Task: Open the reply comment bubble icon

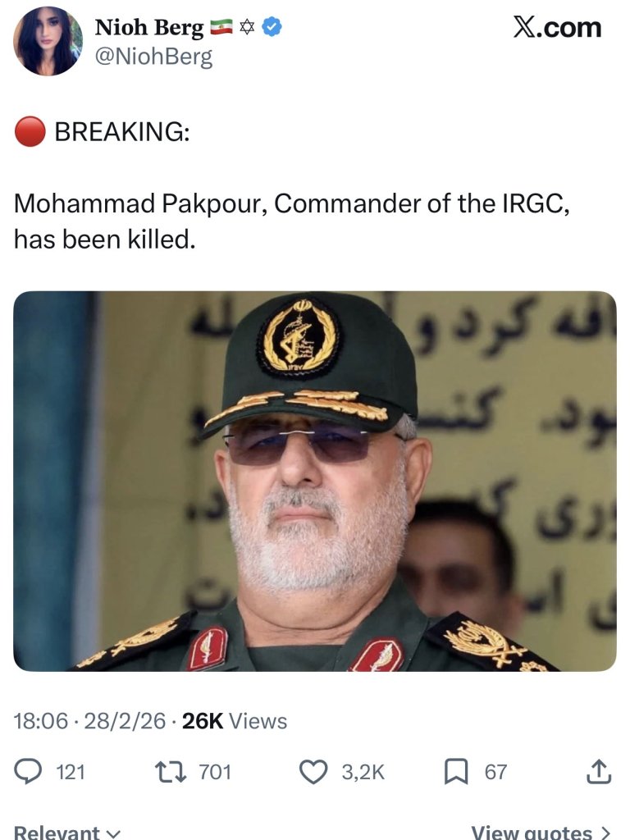Action: pos(28,772)
